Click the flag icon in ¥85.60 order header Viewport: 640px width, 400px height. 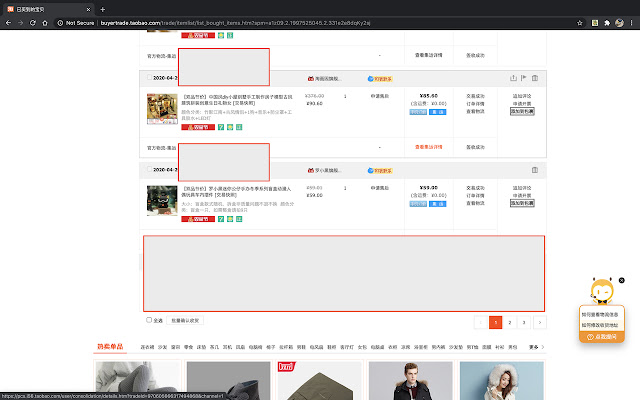point(524,78)
